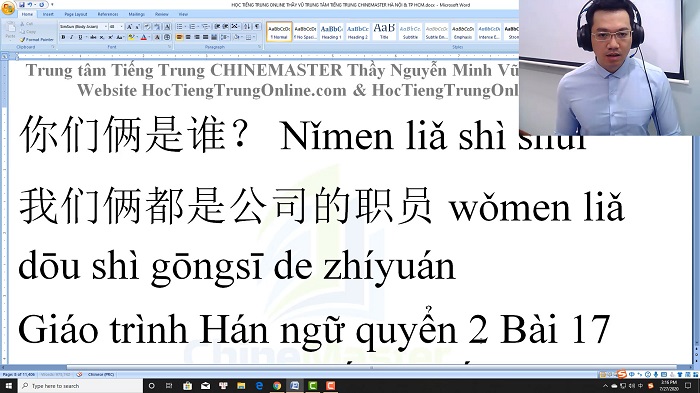Switch to the Home ribbon tab
This screenshot has width=700, height=393.
[x=27, y=14]
